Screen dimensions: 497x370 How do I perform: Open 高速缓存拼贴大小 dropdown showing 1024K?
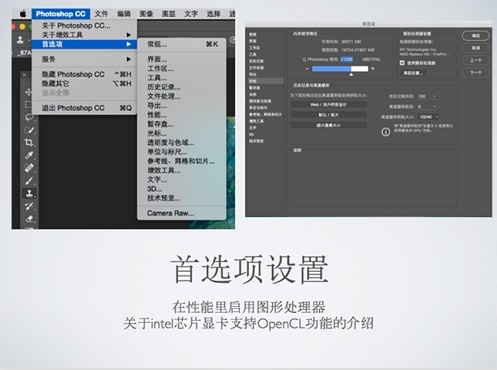(x=428, y=117)
